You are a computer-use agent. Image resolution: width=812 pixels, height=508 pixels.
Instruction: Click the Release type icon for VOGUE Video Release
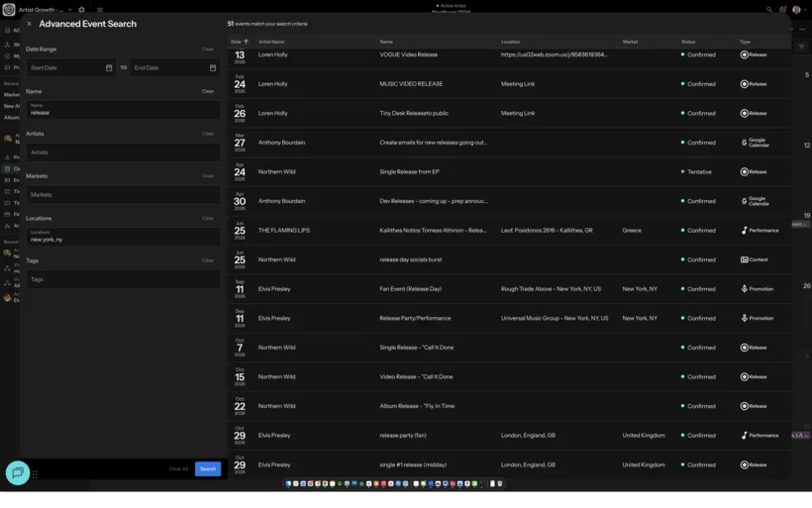[x=744, y=54]
